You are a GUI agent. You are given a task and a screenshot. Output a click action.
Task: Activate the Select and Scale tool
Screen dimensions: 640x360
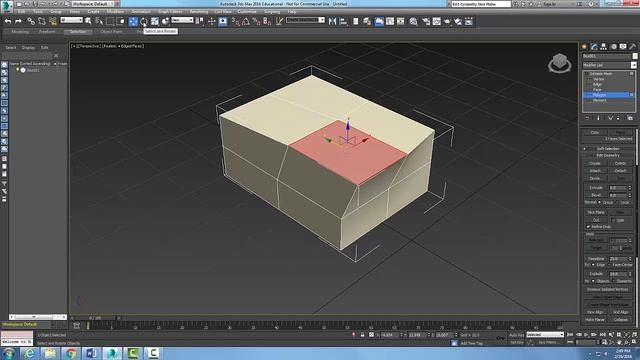click(x=155, y=21)
